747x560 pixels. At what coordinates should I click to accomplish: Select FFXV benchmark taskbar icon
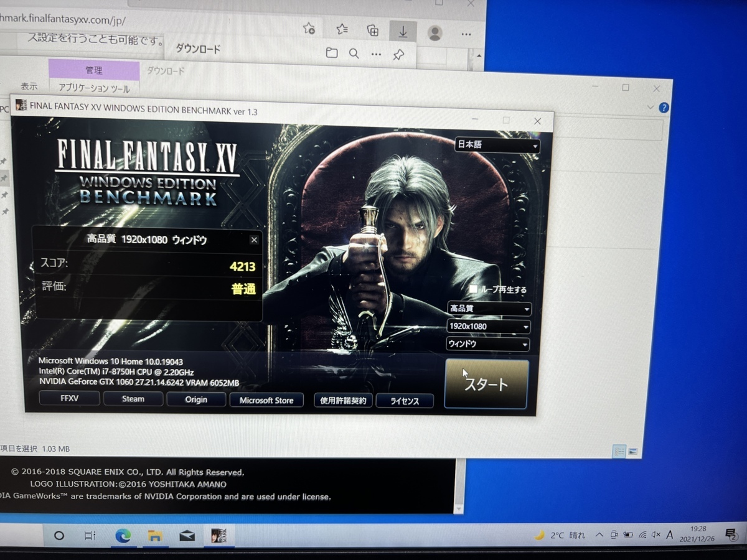tap(218, 536)
